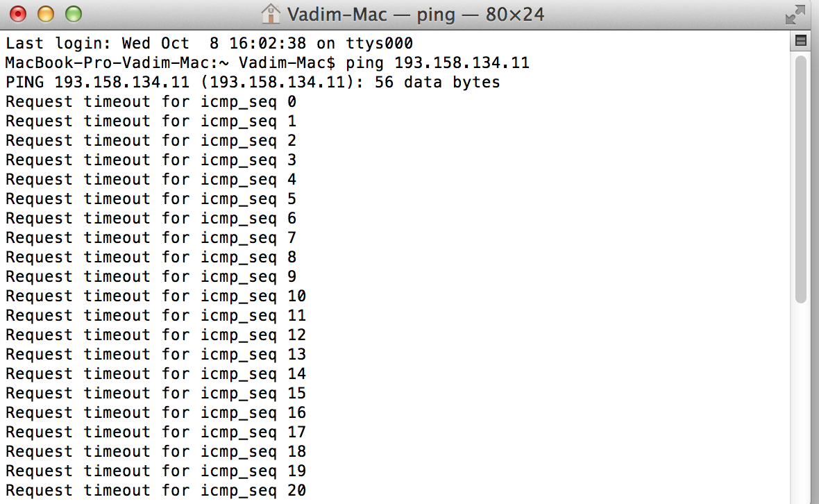The image size is (819, 504).
Task: Click the "56 data bytes" text
Action: (x=437, y=83)
